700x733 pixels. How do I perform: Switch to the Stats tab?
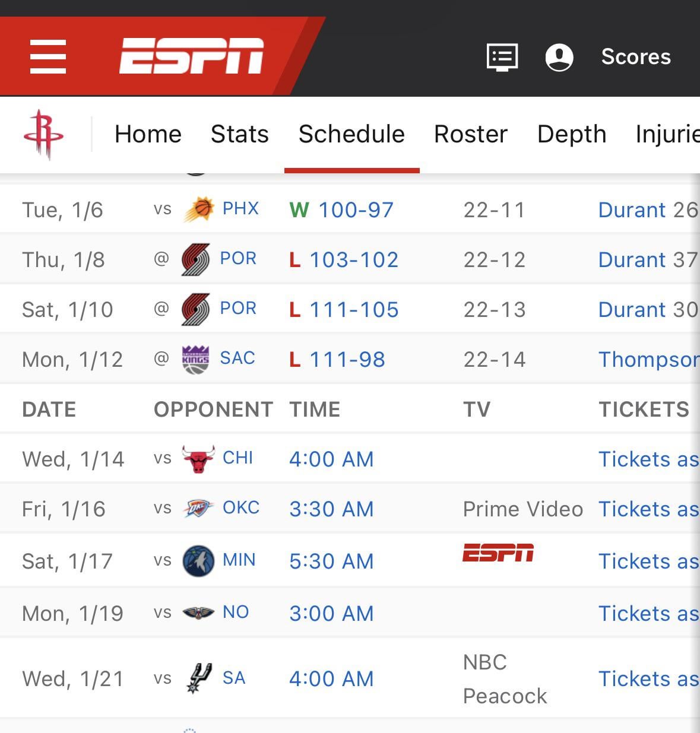tap(239, 134)
